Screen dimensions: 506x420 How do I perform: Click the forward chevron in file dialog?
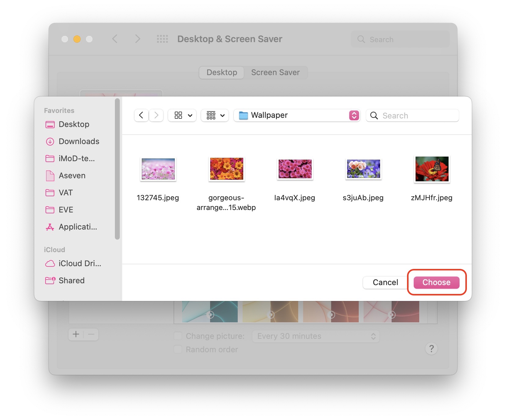click(156, 115)
